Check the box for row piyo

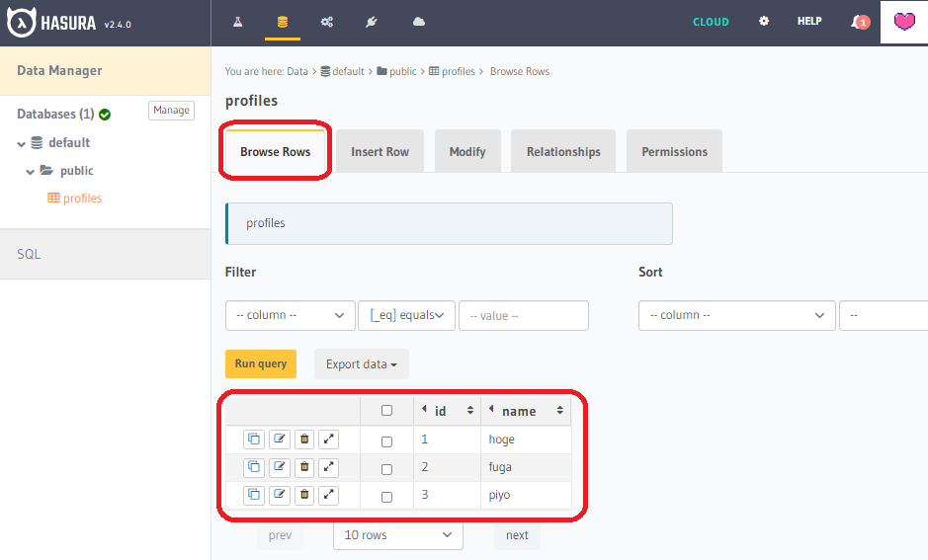coord(386,498)
